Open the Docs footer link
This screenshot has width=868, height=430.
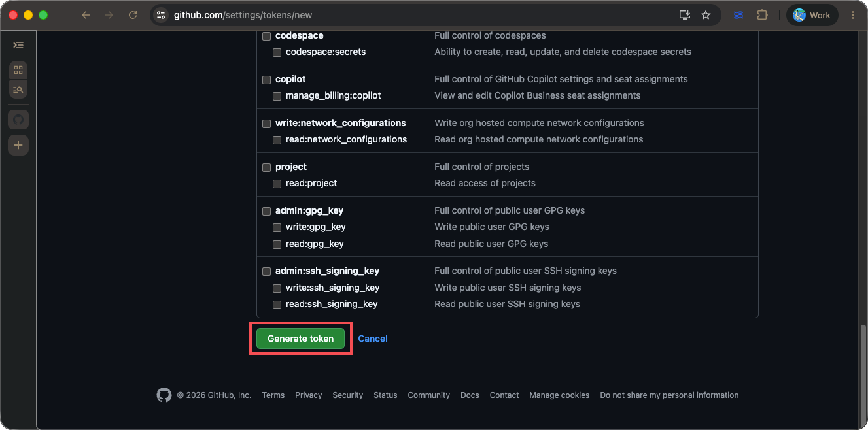coord(470,395)
